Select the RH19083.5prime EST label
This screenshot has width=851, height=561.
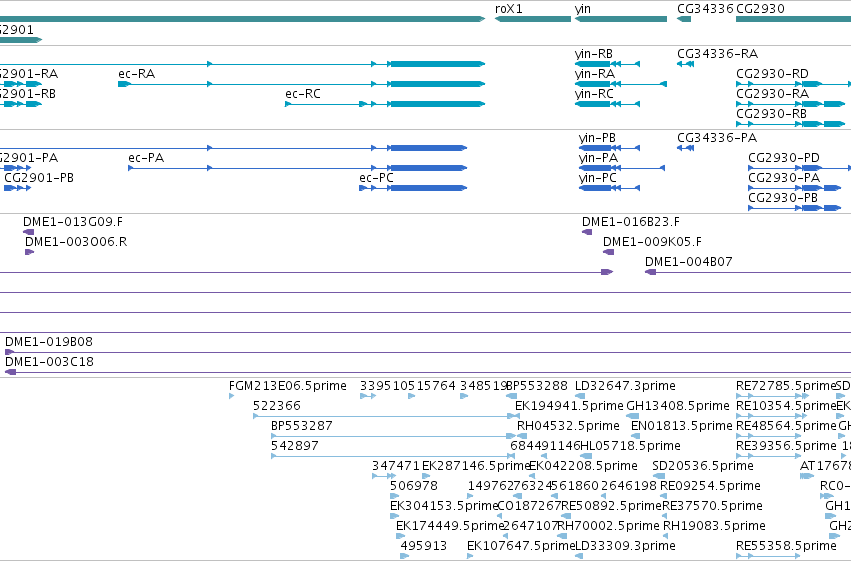tap(714, 526)
